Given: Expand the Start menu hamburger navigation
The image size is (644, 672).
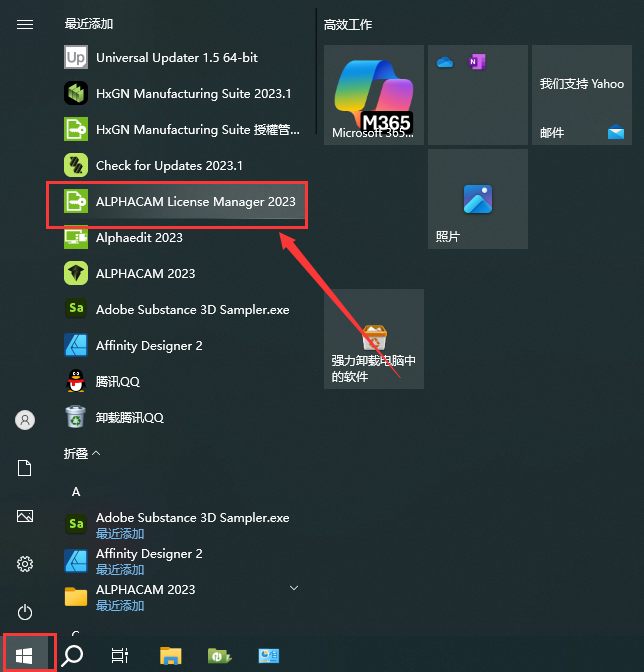Looking at the screenshot, I should click(25, 24).
